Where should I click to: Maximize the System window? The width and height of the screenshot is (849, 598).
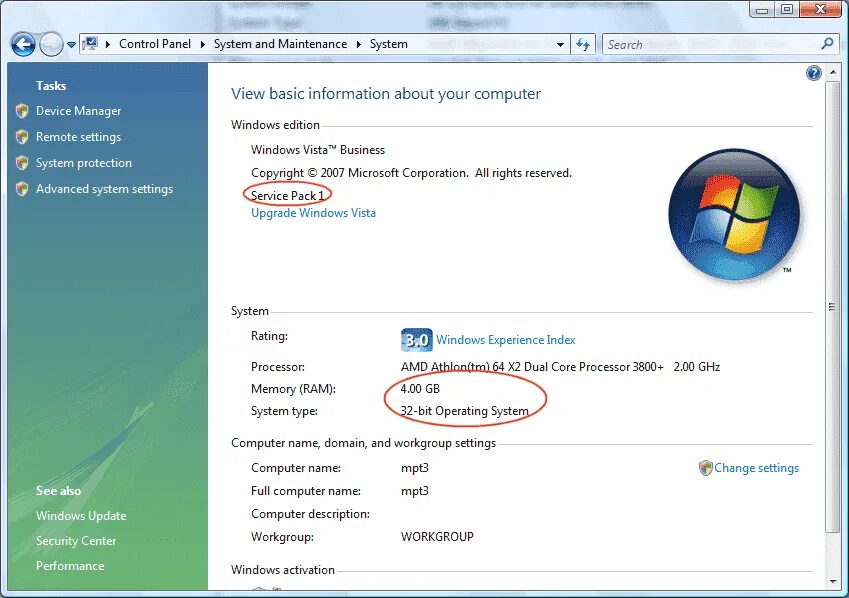click(x=787, y=10)
